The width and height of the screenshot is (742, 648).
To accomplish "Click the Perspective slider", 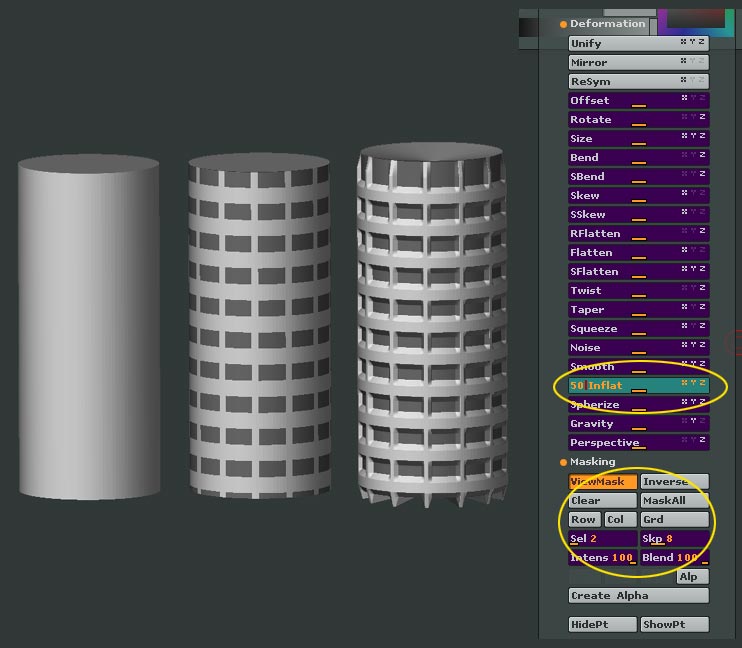I will click(638, 442).
